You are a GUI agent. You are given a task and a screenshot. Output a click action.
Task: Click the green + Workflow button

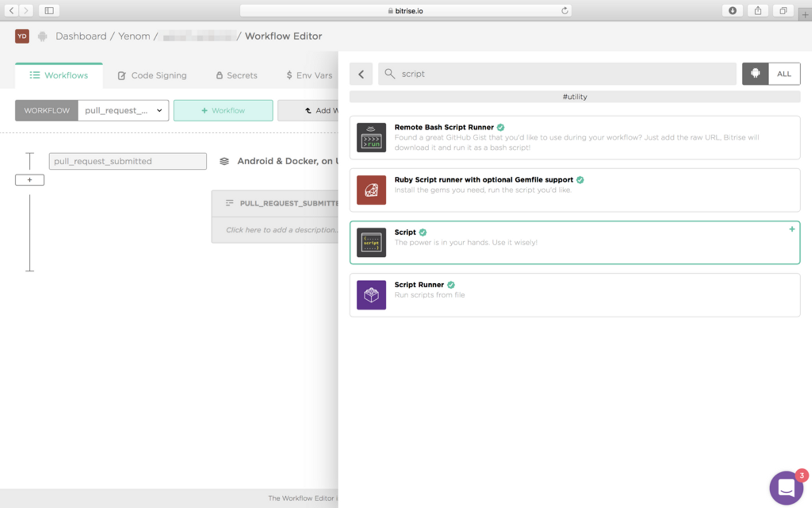[x=223, y=111]
